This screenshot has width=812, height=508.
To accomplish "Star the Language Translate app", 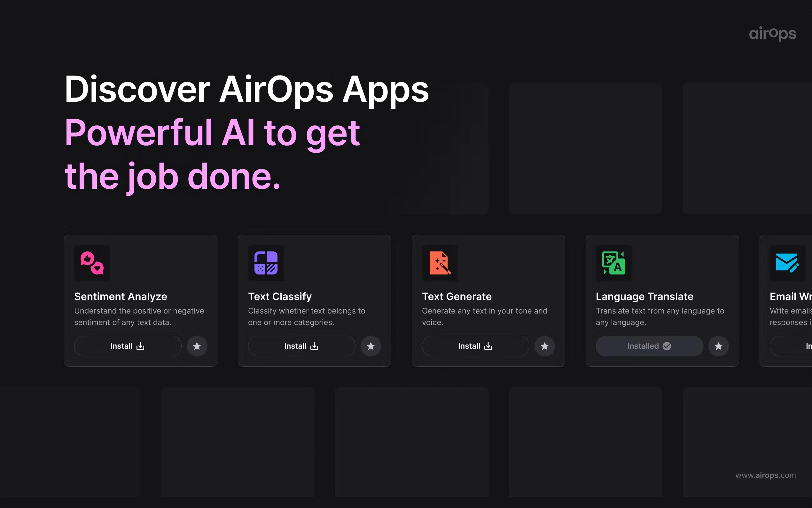I will pos(718,346).
